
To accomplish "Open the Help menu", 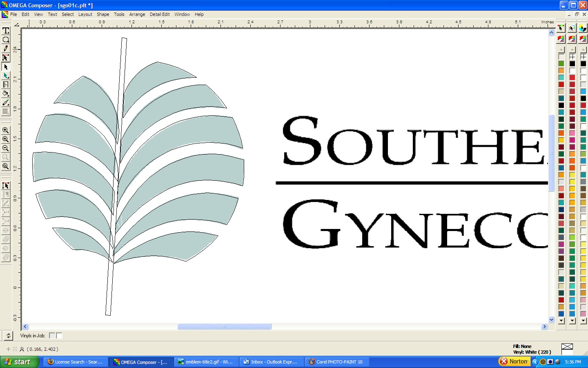I will (199, 14).
